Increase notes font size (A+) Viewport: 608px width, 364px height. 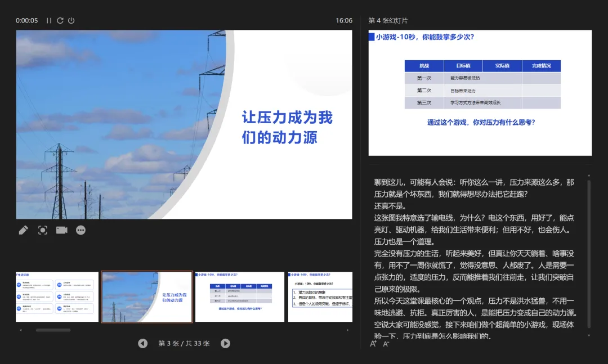373,343
